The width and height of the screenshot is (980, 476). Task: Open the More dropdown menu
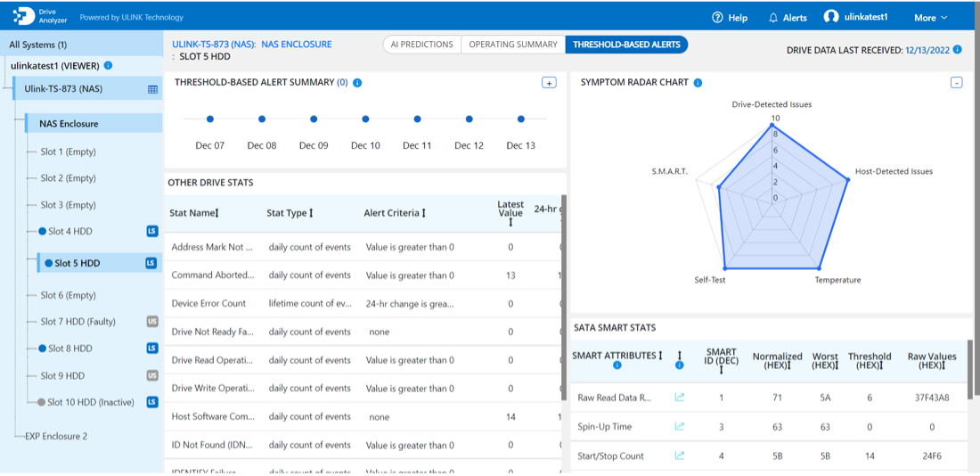(930, 18)
